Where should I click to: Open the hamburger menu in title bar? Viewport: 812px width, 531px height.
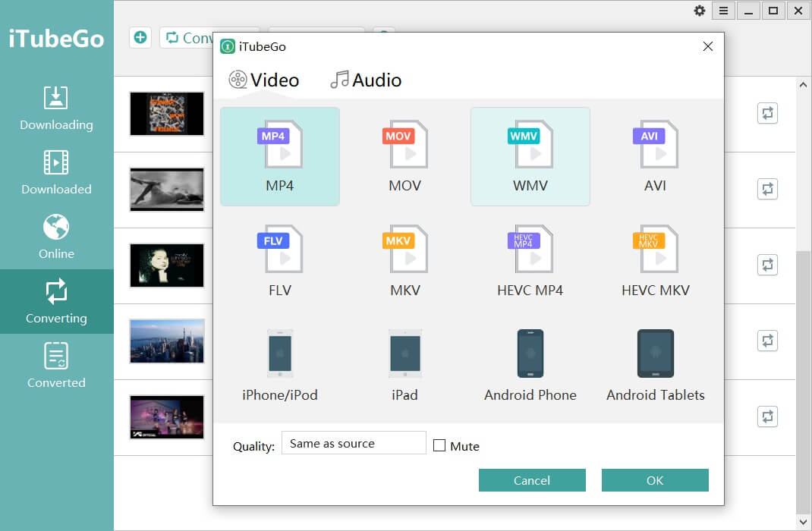723,11
